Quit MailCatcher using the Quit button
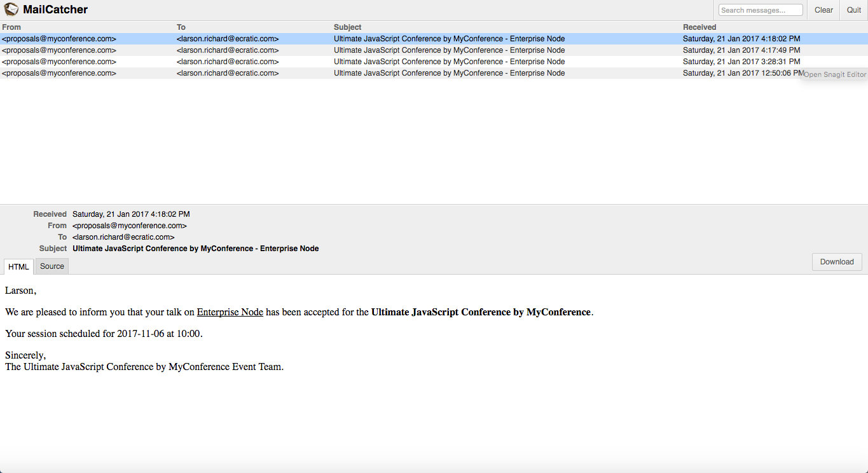 point(854,10)
